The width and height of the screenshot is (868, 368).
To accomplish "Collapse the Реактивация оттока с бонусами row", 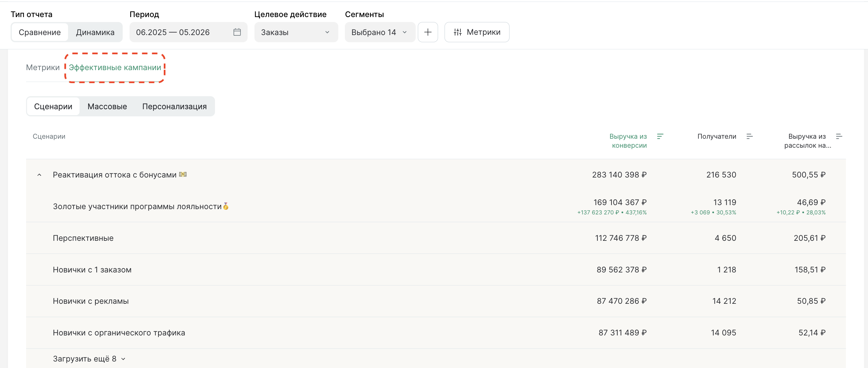I will click(39, 175).
